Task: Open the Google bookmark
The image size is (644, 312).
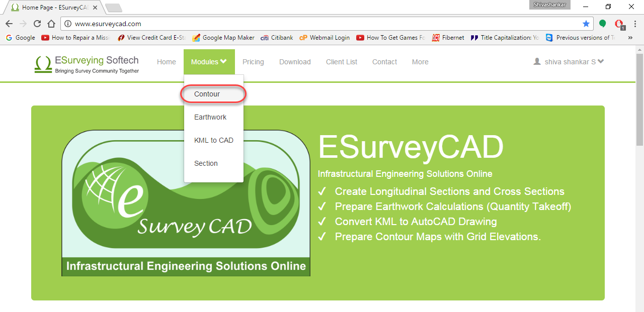Action: [20, 38]
